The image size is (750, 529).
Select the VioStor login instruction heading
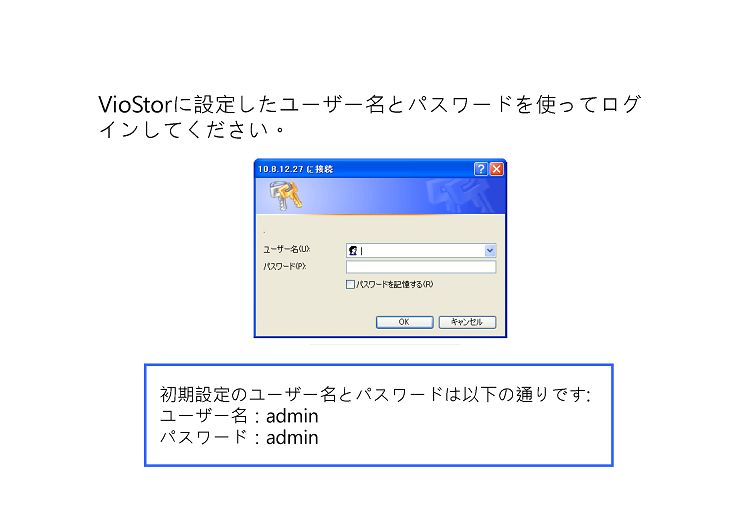coord(369,117)
